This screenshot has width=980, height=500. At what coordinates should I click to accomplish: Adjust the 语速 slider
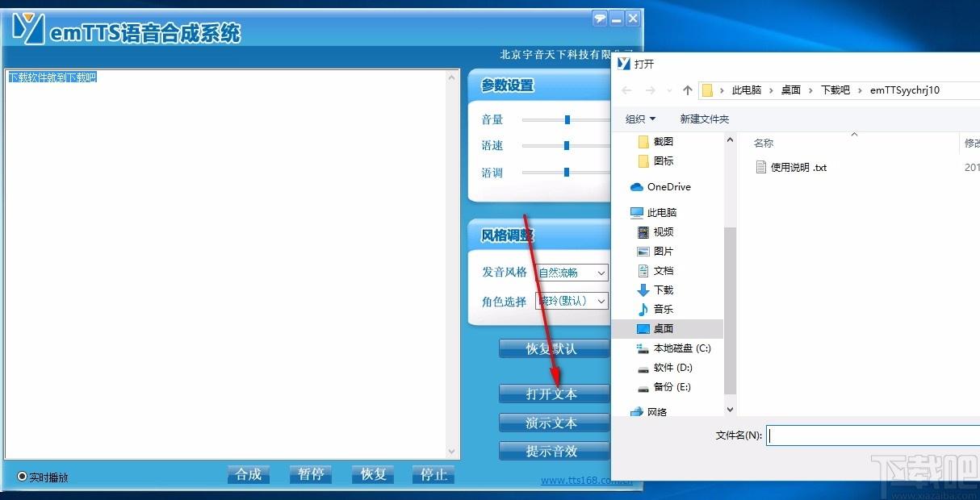[567, 146]
